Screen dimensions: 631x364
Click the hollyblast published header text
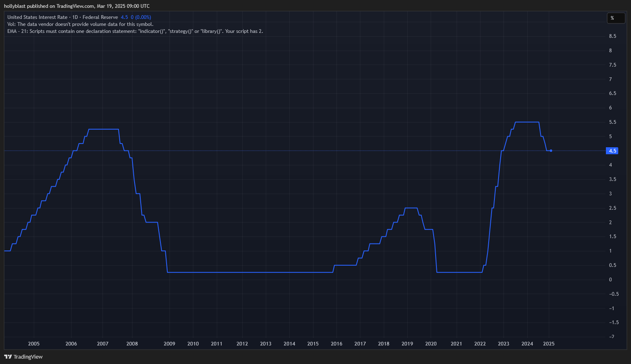point(77,6)
